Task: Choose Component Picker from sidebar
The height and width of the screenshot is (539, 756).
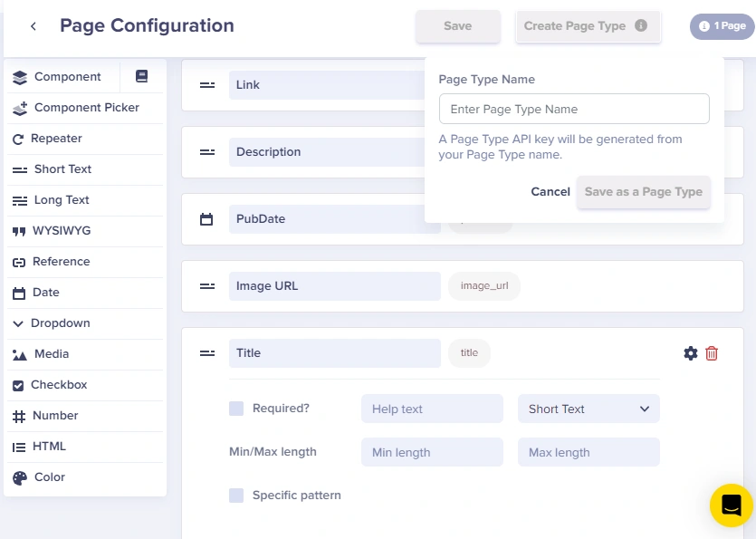Action: [85, 108]
